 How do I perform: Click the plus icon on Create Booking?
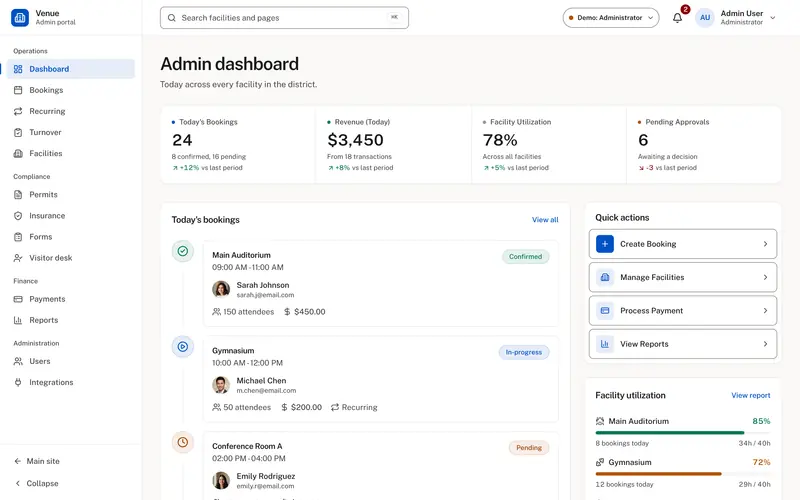click(605, 244)
